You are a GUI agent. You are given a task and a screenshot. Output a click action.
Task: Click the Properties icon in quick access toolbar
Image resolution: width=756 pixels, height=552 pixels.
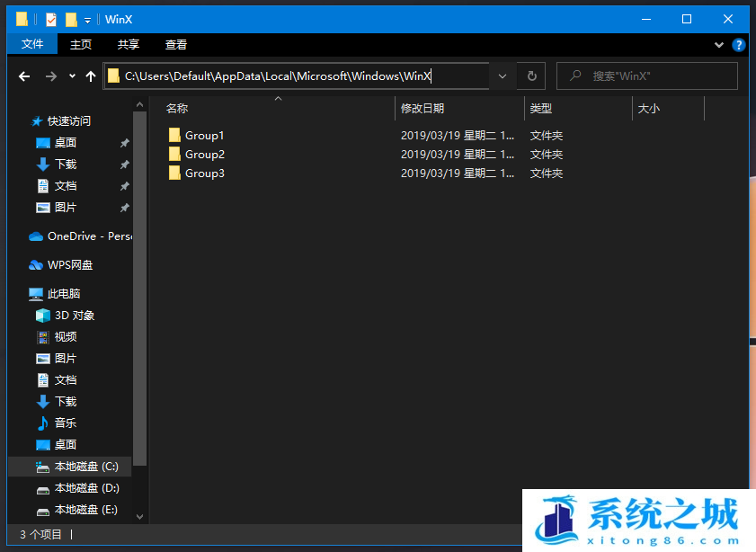click(x=51, y=19)
